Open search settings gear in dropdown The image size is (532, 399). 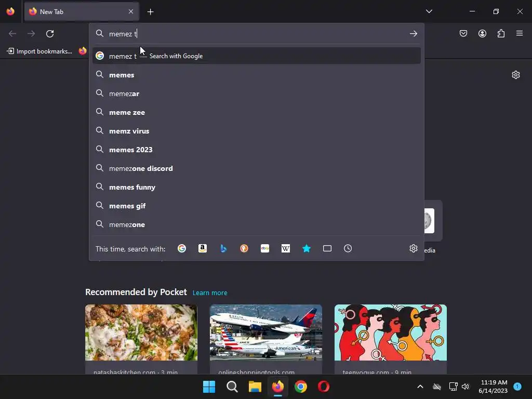pyautogui.click(x=413, y=248)
